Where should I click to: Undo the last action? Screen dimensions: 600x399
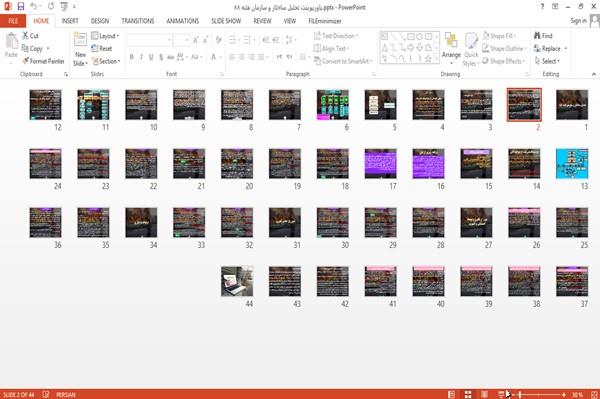[x=34, y=7]
